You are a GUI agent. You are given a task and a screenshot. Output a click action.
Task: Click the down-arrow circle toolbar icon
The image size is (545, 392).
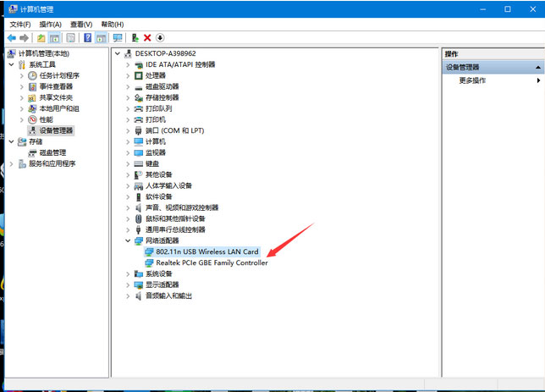point(160,38)
